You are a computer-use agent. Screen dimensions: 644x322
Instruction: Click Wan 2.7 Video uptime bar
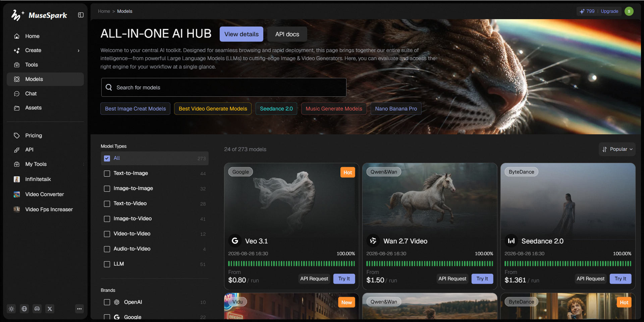click(430, 264)
